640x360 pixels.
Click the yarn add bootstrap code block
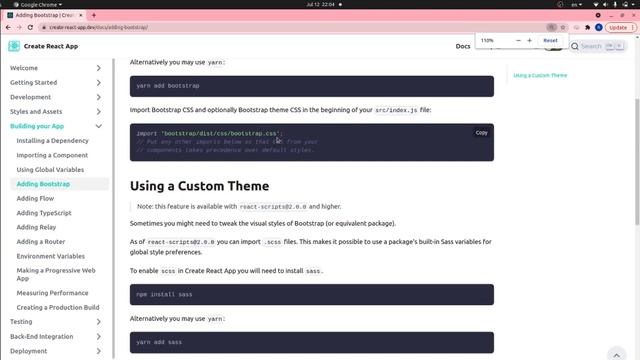(312, 86)
